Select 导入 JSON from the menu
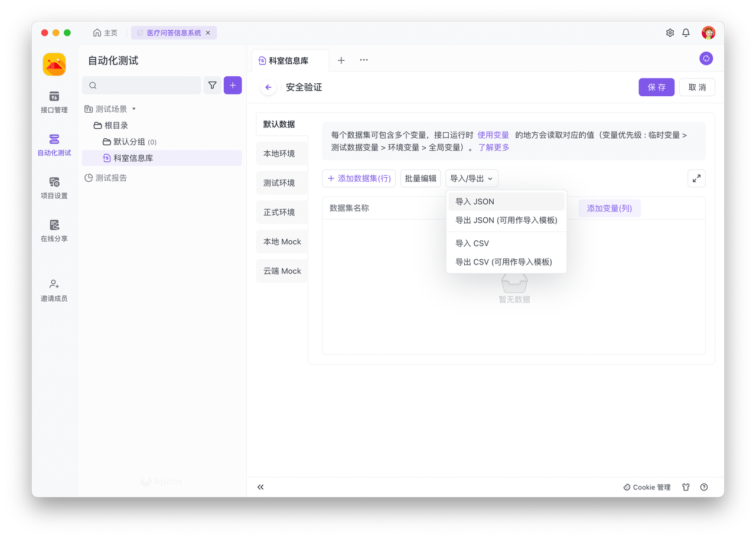756x539 pixels. [475, 201]
